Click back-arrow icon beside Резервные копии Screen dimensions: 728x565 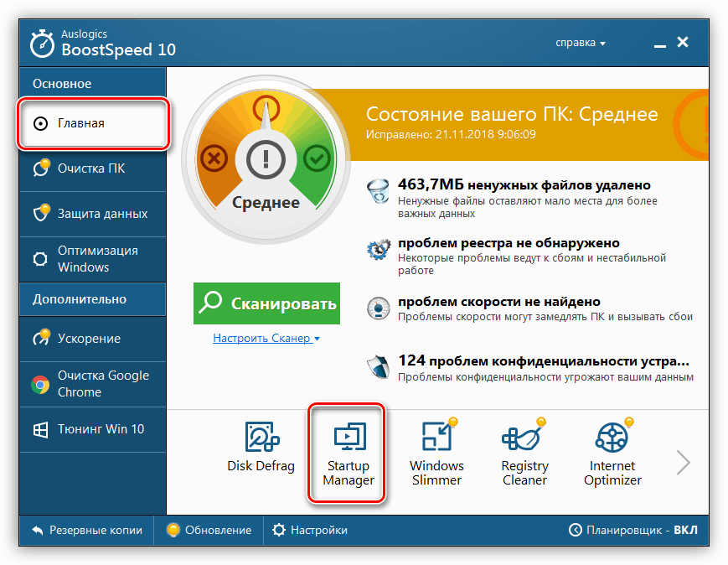tap(37, 530)
